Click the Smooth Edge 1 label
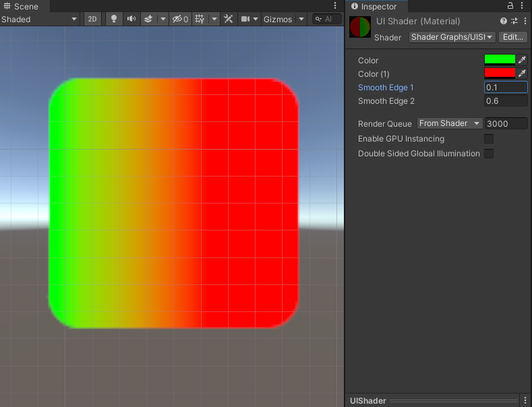This screenshot has height=407, width=532. click(x=386, y=88)
